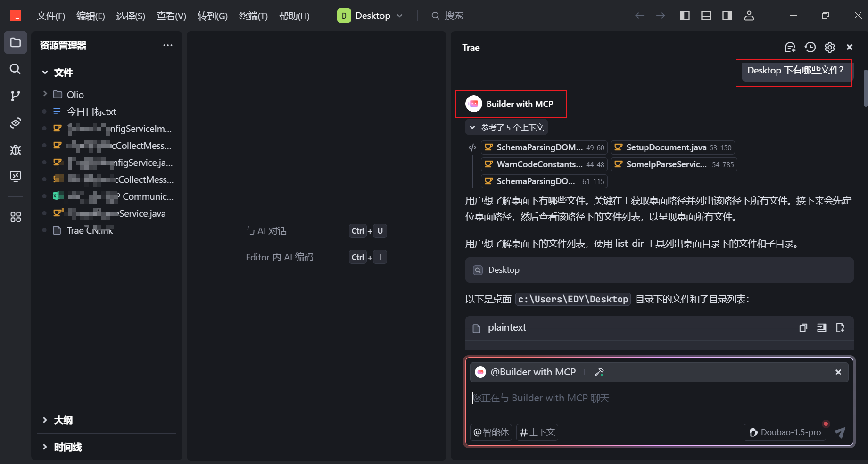Focus the chat message input field

(659, 398)
